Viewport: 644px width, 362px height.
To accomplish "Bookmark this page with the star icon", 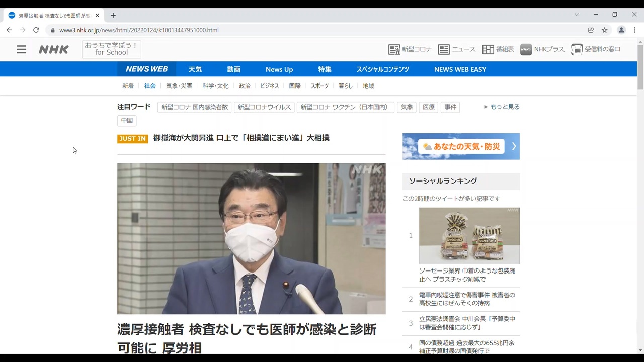I will (605, 30).
